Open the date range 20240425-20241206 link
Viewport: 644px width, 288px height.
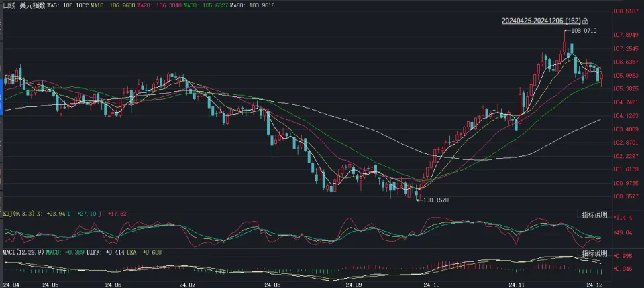pyautogui.click(x=541, y=21)
